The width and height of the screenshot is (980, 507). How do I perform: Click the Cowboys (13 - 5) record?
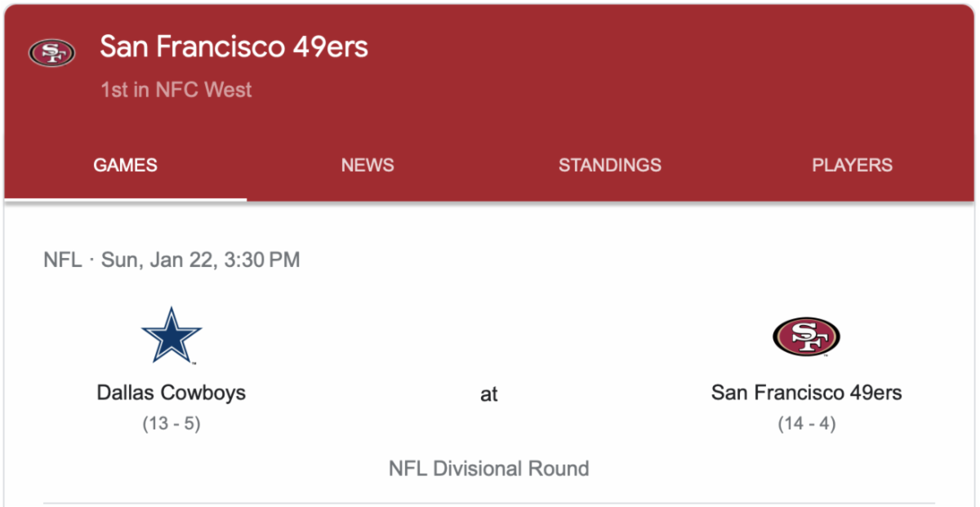click(171, 424)
